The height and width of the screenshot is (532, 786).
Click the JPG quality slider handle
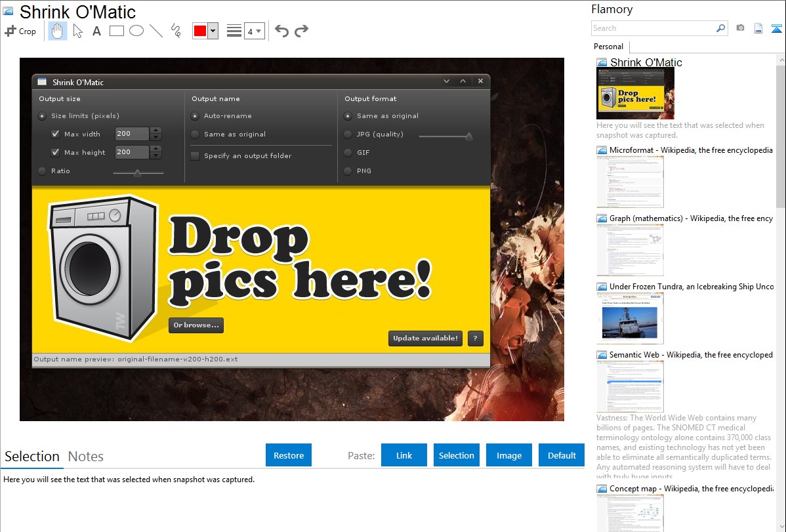coord(469,136)
